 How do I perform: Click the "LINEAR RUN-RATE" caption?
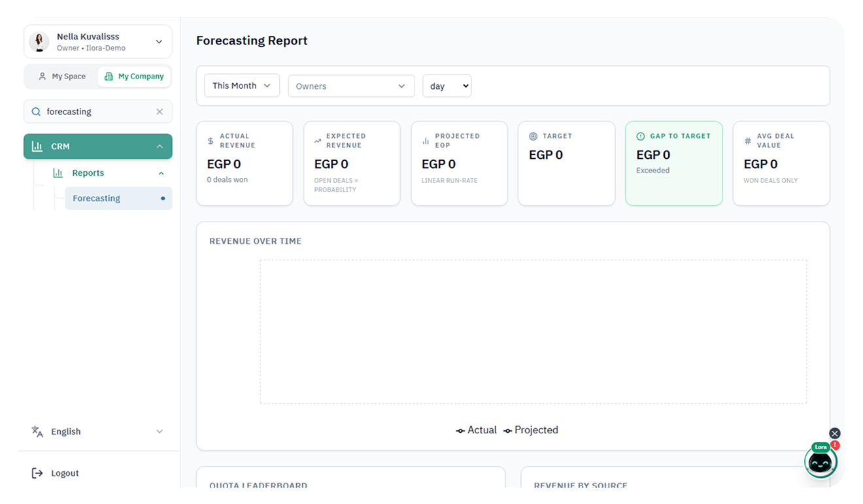pos(450,180)
